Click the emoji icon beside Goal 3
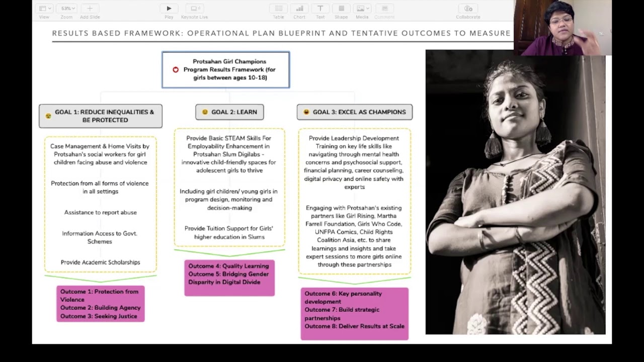 click(306, 112)
